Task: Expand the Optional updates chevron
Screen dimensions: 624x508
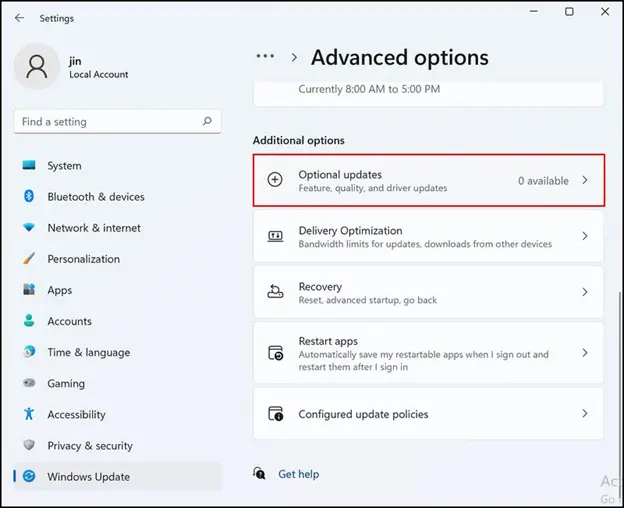Action: pyautogui.click(x=585, y=180)
